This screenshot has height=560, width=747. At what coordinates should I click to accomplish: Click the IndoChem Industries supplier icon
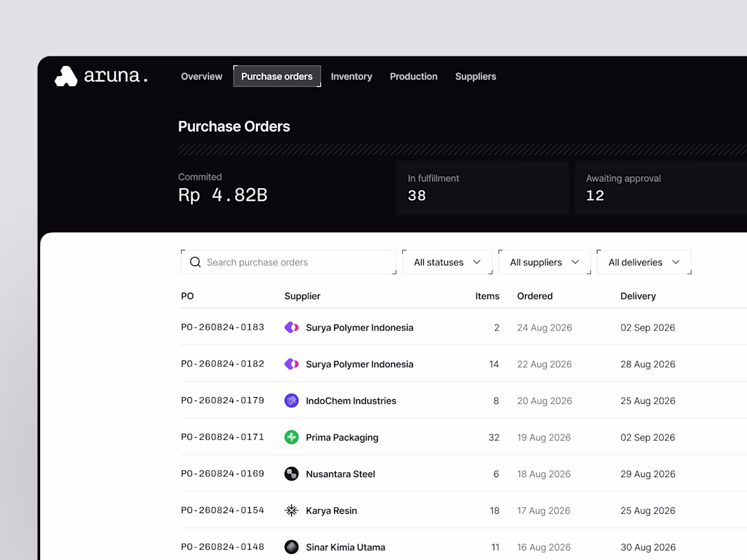tap(291, 400)
